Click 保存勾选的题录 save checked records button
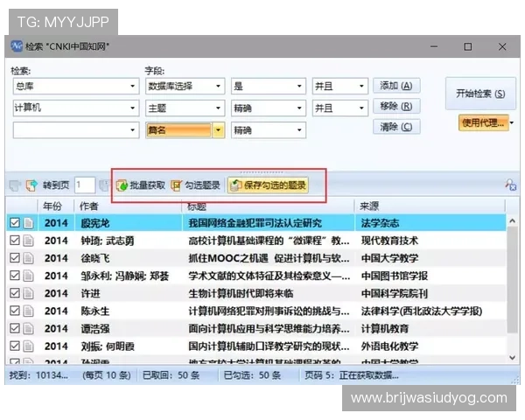 point(269,185)
